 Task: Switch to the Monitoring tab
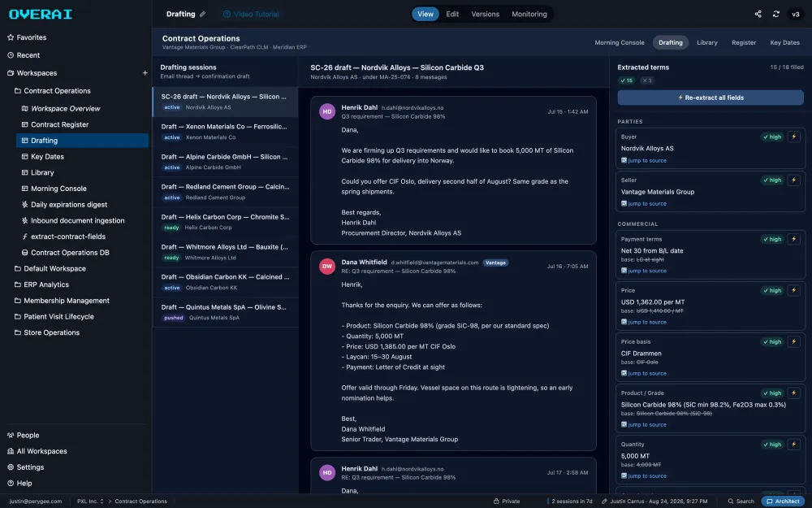point(529,14)
